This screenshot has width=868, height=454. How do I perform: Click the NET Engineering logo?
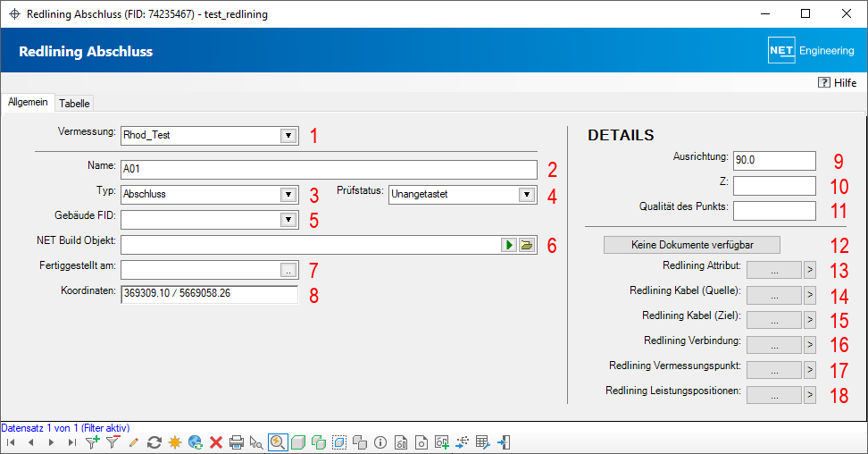click(x=811, y=50)
